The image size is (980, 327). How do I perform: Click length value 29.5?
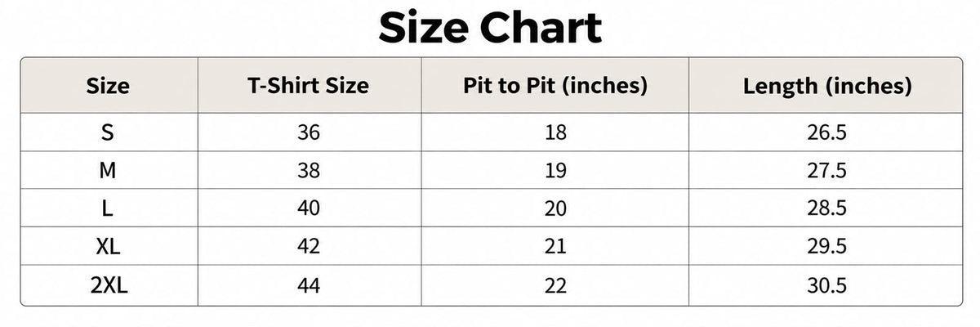(x=826, y=247)
